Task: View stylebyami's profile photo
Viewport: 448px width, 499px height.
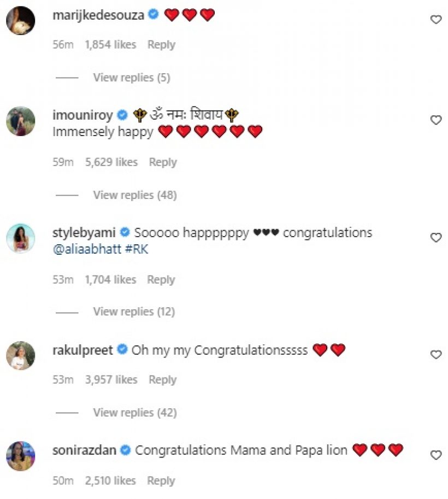Action: 21,238
